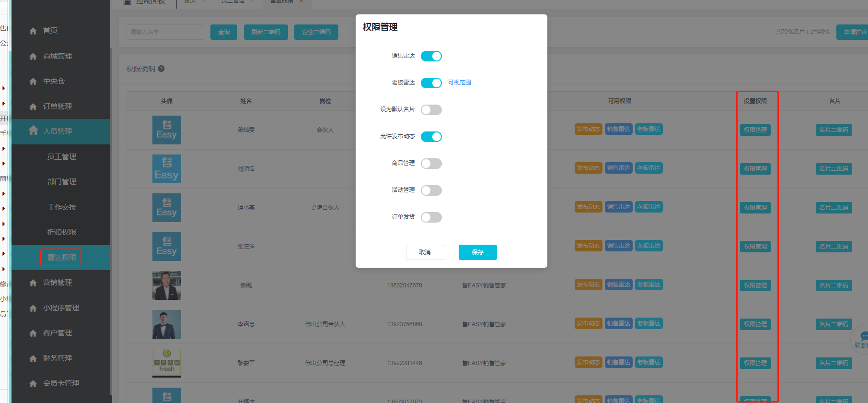This screenshot has height=403, width=868.
Task: Open 首页 in the sidebar
Action: (x=61, y=31)
